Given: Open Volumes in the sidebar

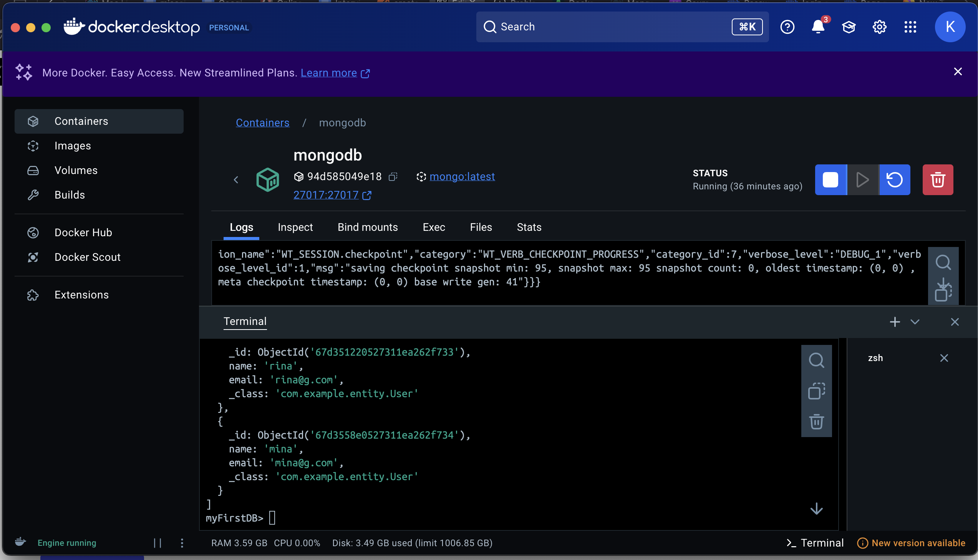Looking at the screenshot, I should (99, 171).
